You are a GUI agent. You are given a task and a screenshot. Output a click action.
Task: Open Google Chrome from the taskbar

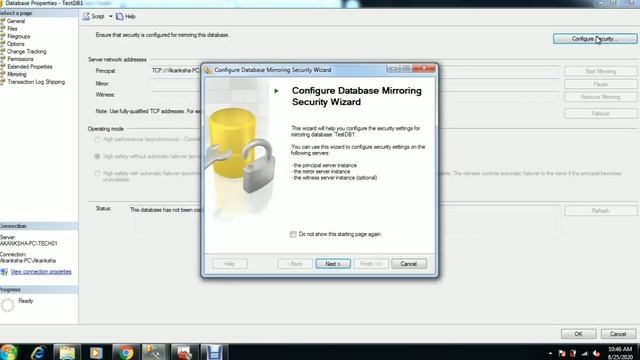tap(126, 352)
